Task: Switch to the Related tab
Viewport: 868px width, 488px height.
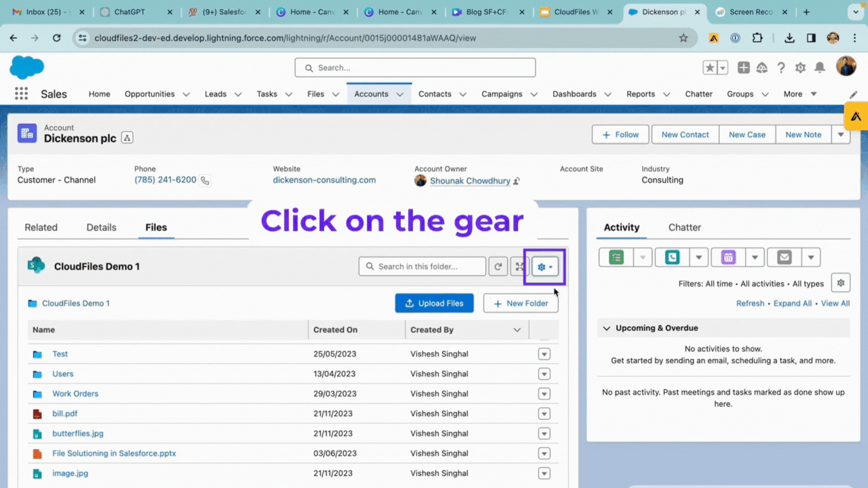Action: [x=41, y=227]
